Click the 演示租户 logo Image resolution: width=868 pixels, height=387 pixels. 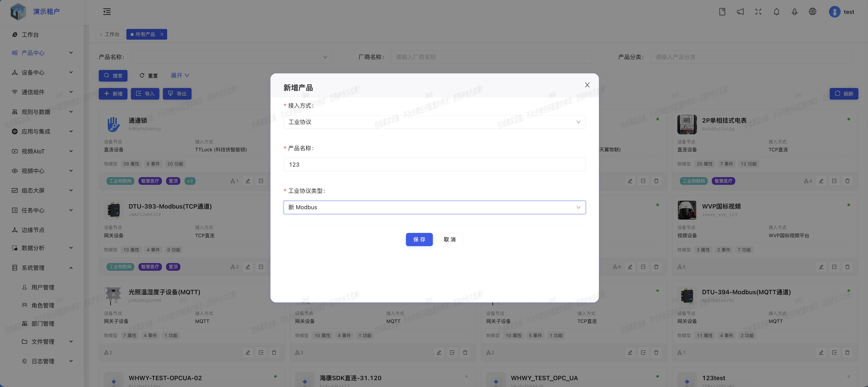pyautogui.click(x=18, y=12)
